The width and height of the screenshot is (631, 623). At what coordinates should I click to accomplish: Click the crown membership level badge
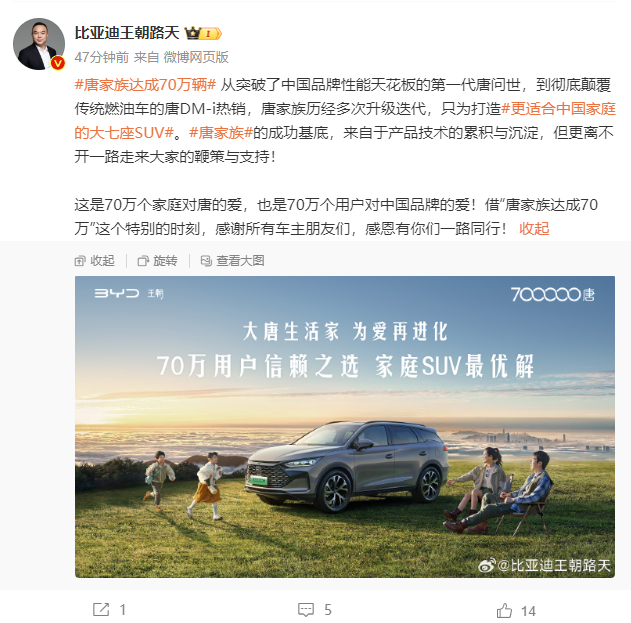click(x=203, y=33)
